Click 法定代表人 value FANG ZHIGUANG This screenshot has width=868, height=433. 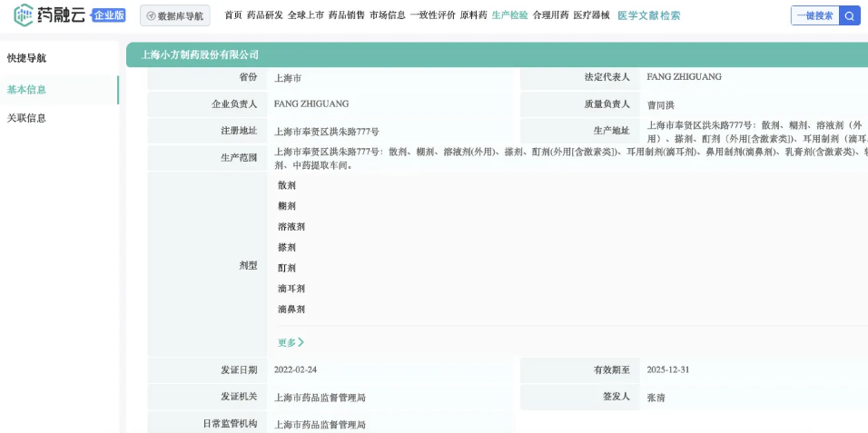coord(685,77)
